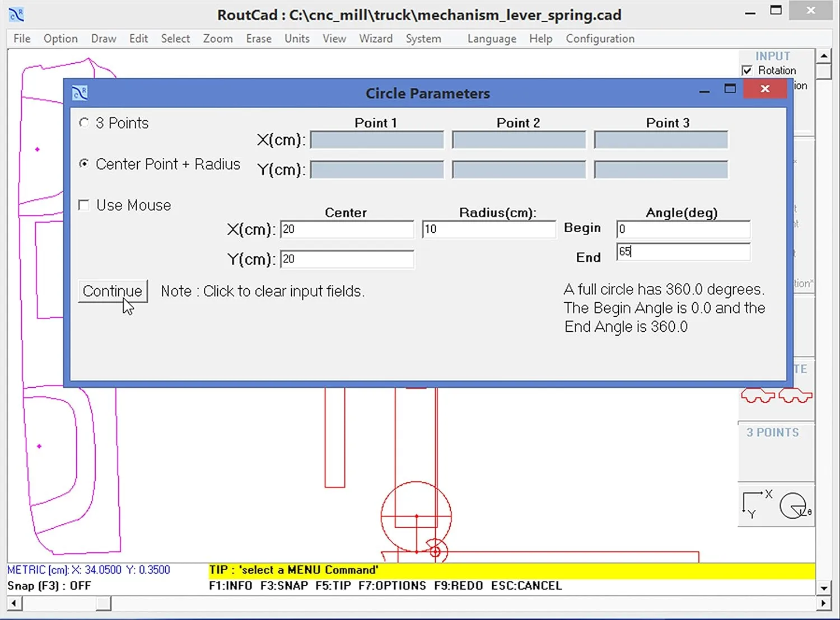840x620 pixels.
Task: Select the second truck shape icon
Action: pyautogui.click(x=795, y=395)
